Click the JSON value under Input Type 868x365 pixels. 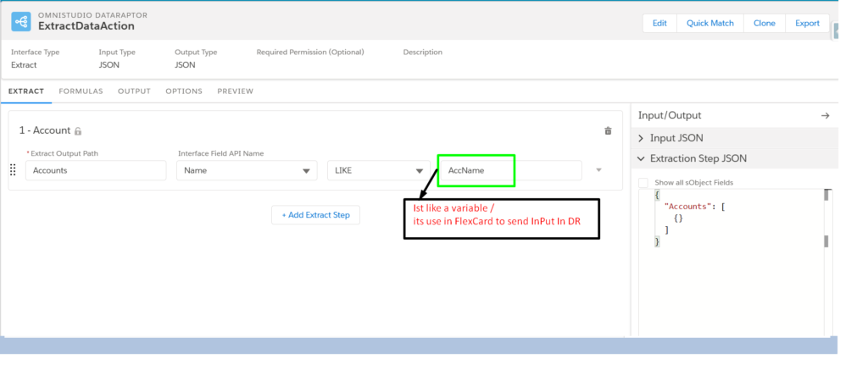(109, 64)
